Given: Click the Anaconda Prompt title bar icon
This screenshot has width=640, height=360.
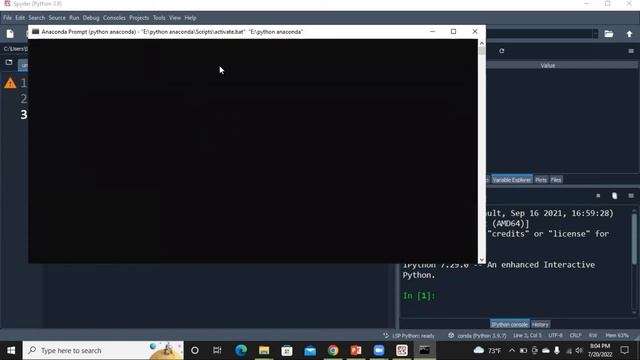Looking at the screenshot, I should tap(36, 31).
